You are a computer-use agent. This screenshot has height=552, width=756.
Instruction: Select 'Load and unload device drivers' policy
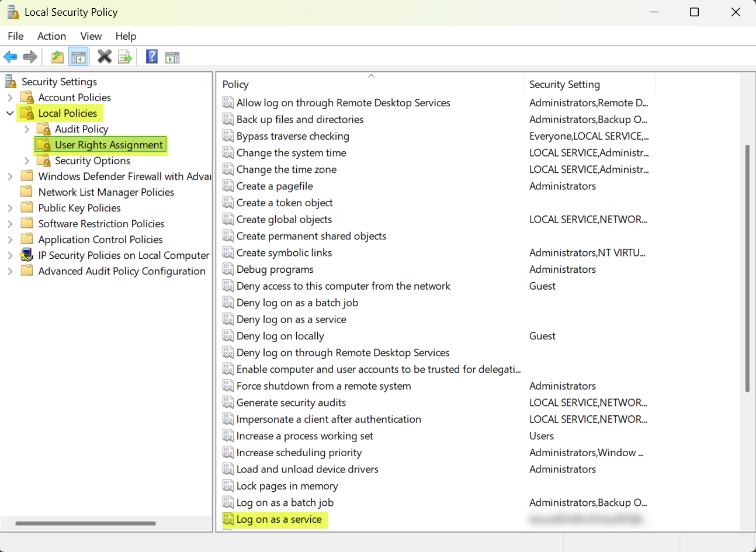pos(307,469)
